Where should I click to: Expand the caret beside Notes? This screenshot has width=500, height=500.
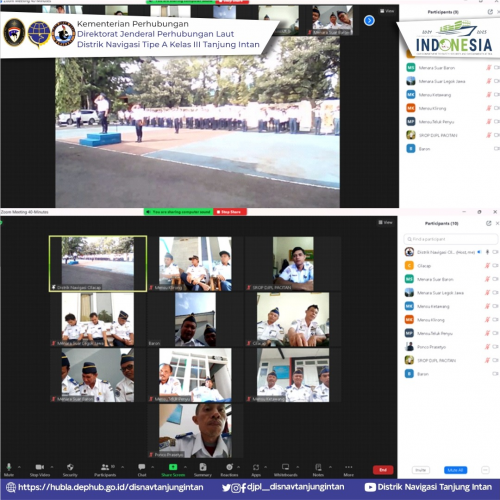click(330, 467)
